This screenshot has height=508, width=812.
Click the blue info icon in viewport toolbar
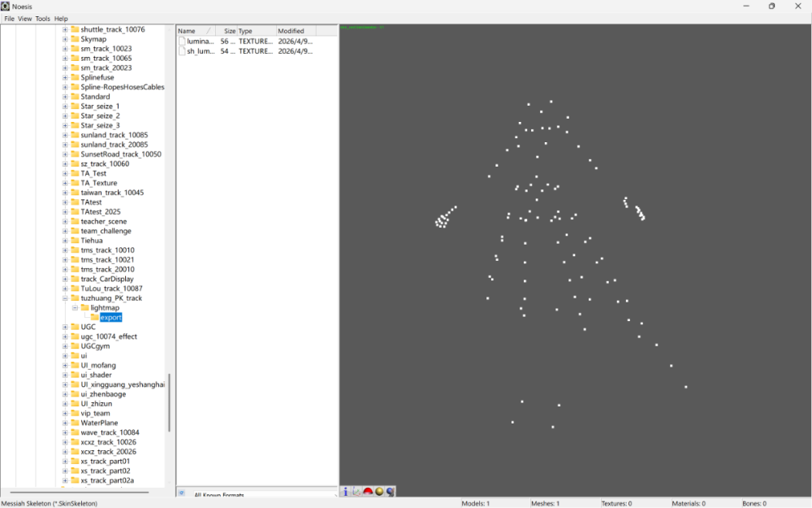tap(345, 492)
